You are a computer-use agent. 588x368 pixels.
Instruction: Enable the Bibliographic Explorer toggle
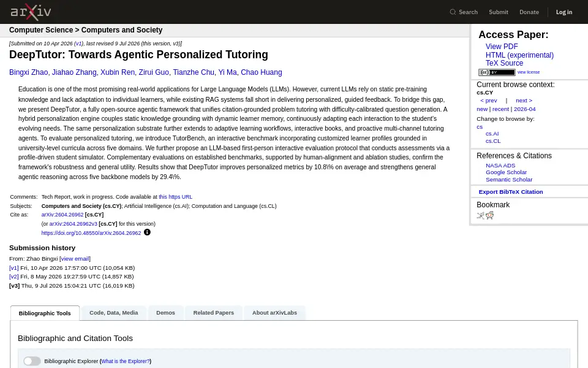32,361
